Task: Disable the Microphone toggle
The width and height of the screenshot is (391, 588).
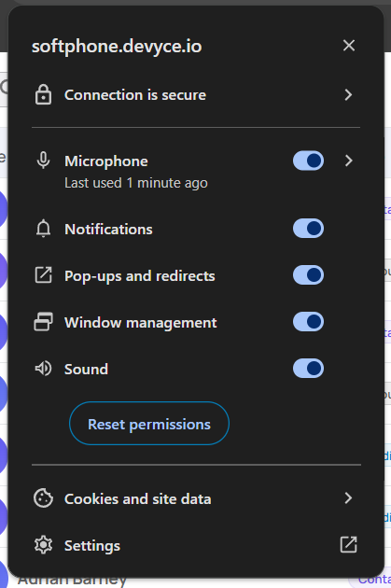Action: [x=308, y=161]
